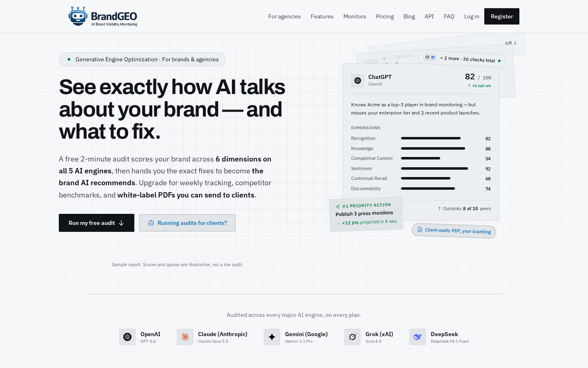Click the OpenAI engine icon
This screenshot has height=368, width=588.
127,337
